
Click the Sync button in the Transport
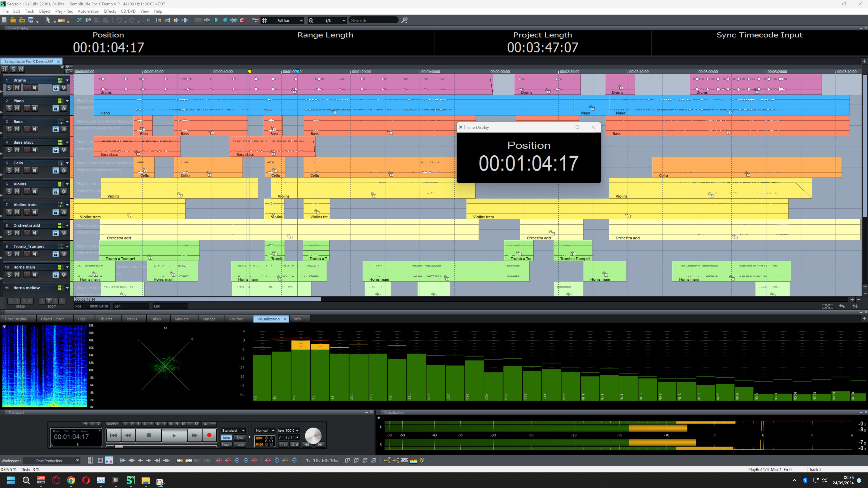pos(240,437)
